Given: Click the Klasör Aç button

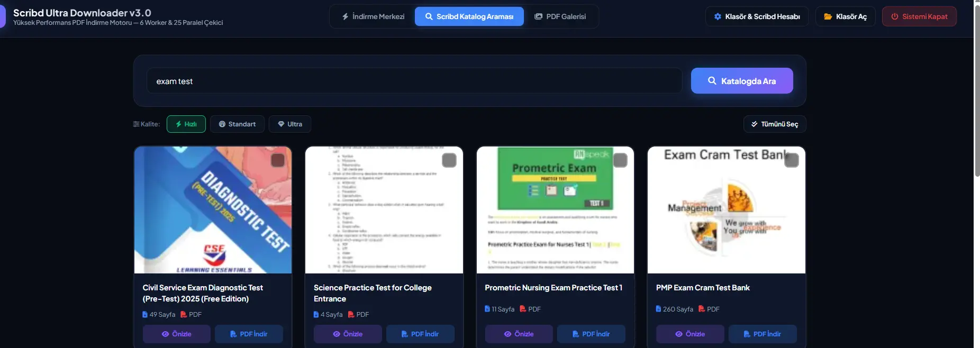Looking at the screenshot, I should (x=845, y=16).
